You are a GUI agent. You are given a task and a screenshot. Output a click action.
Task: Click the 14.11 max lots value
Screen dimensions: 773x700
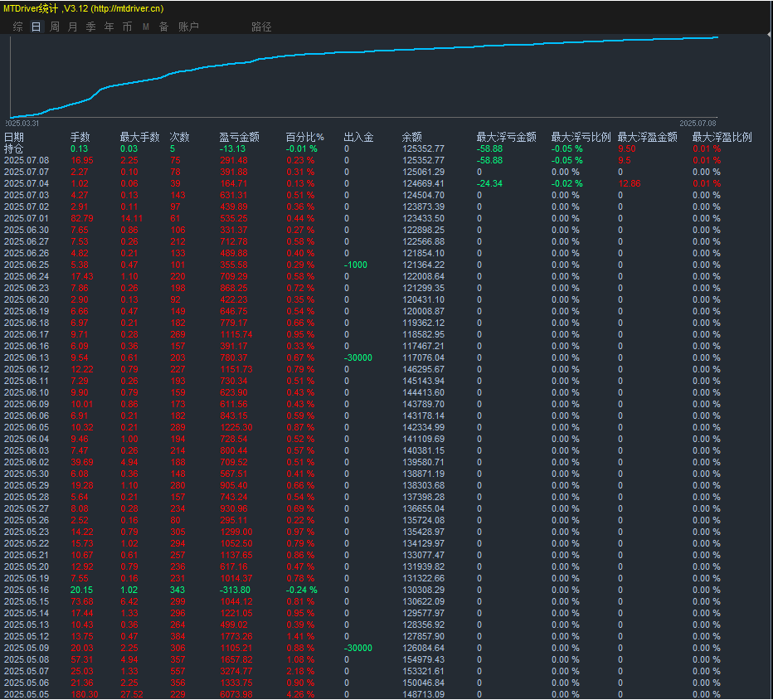click(132, 218)
